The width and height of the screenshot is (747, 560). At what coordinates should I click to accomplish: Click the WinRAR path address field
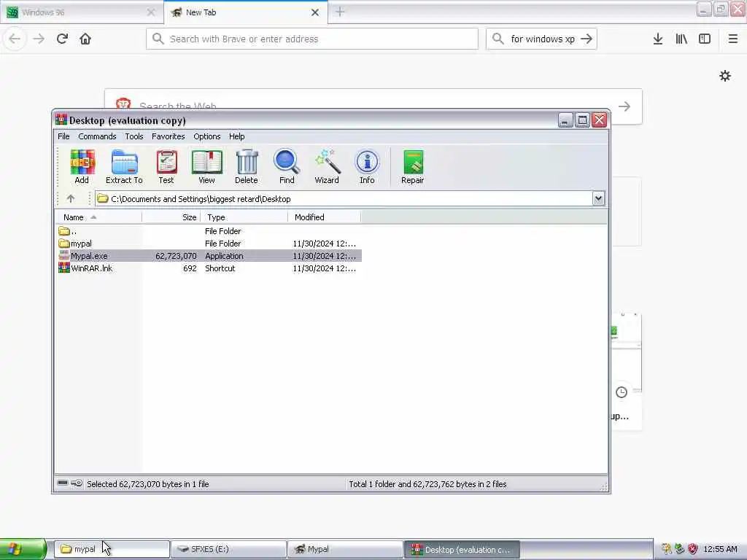point(344,198)
